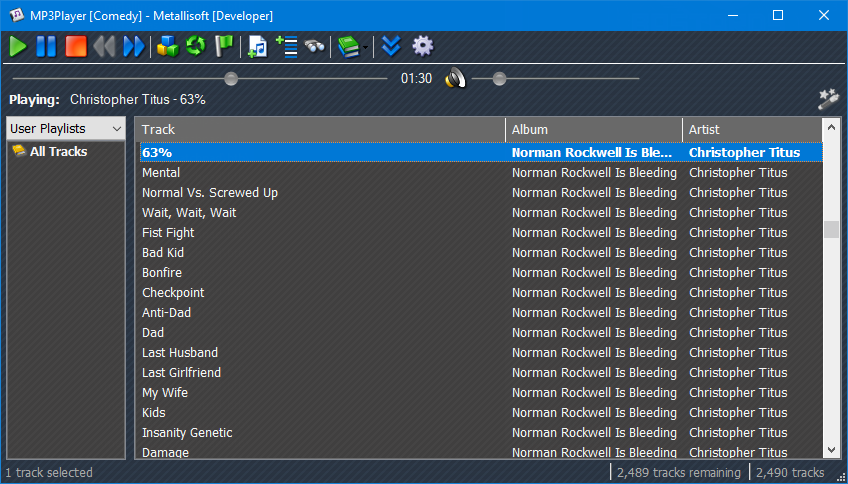This screenshot has width=848, height=484.
Task: Click the list with green plus icon
Action: point(287,46)
